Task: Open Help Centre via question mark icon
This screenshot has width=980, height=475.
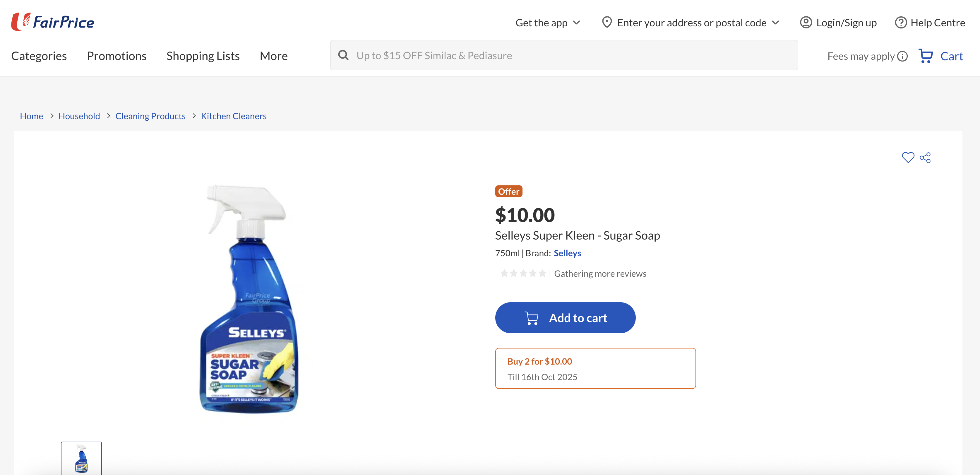Action: pyautogui.click(x=901, y=23)
